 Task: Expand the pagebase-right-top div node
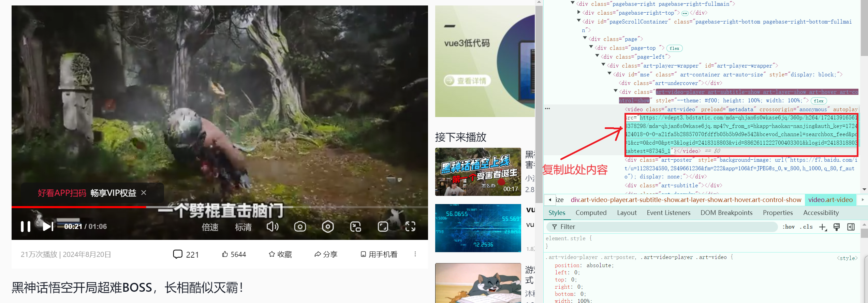[x=579, y=12]
